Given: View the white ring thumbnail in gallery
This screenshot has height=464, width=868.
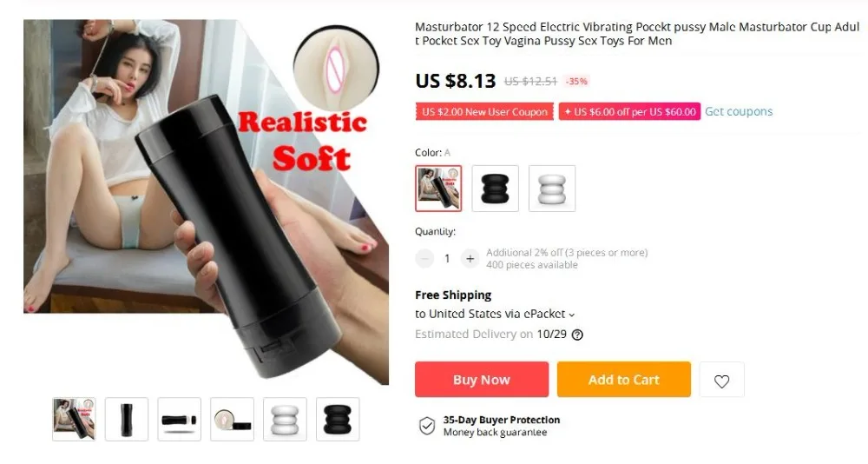Looking at the screenshot, I should pyautogui.click(x=285, y=419).
